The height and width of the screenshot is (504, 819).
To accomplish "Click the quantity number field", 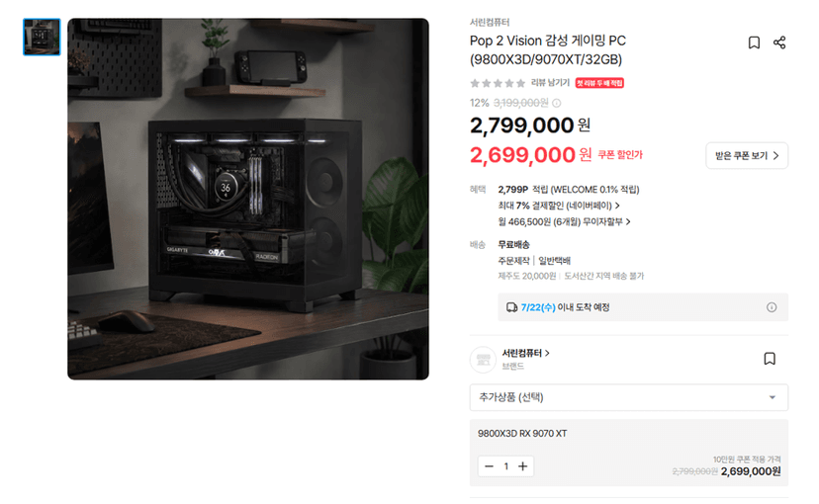I will (506, 466).
